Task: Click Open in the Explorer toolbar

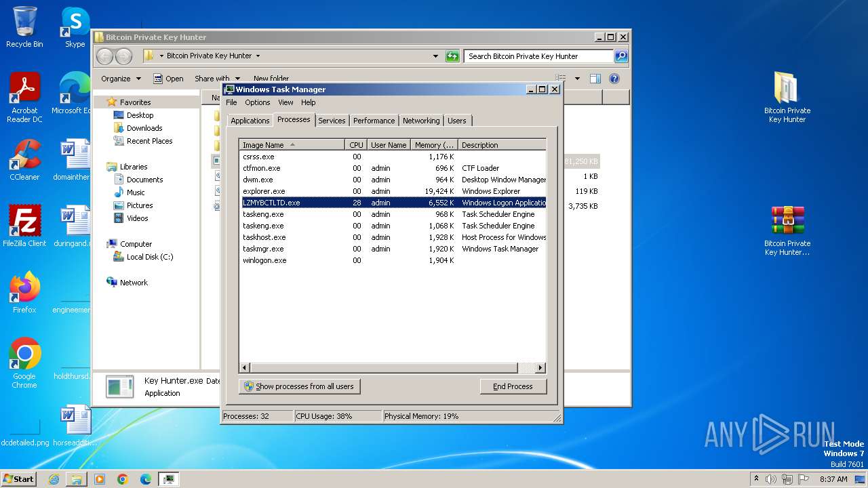Action: click(x=168, y=79)
